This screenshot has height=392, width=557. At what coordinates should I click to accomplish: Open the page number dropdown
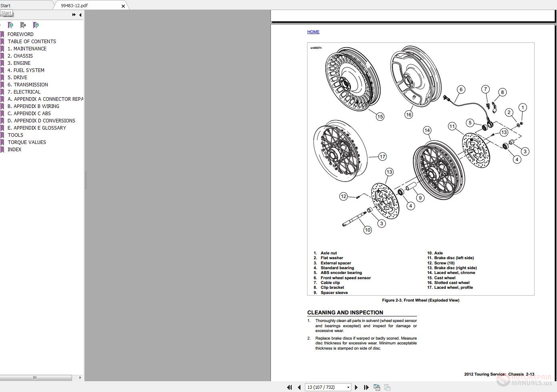click(x=348, y=387)
